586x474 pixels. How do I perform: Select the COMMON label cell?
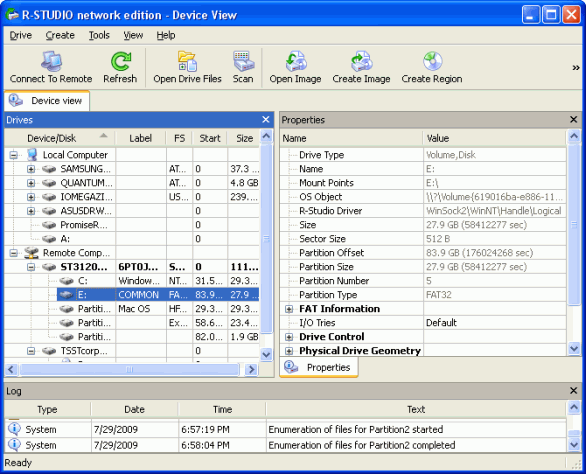tap(141, 295)
